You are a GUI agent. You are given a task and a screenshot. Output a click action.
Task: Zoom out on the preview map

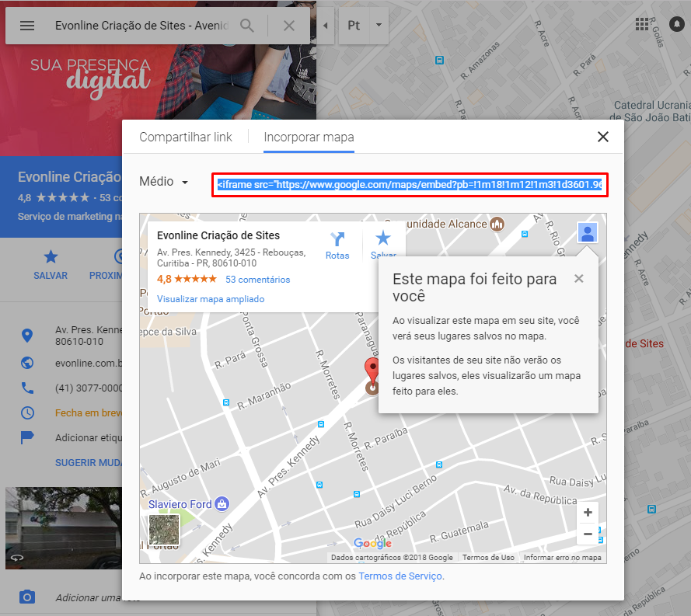[x=588, y=534]
